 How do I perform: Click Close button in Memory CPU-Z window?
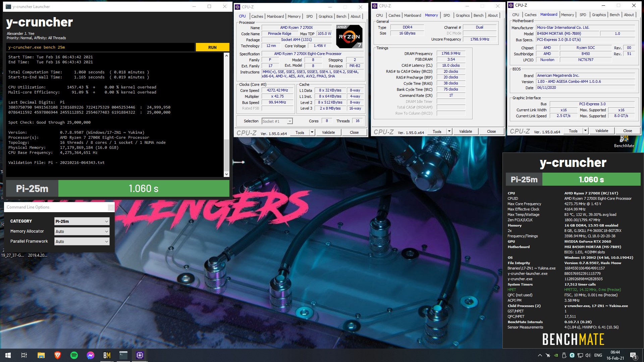(491, 131)
